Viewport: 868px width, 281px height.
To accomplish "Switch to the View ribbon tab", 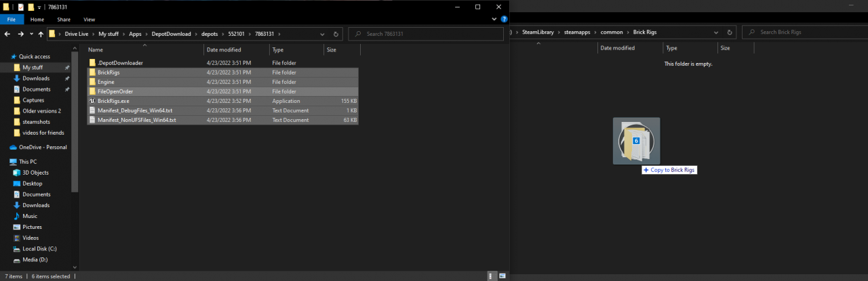I will click(89, 20).
